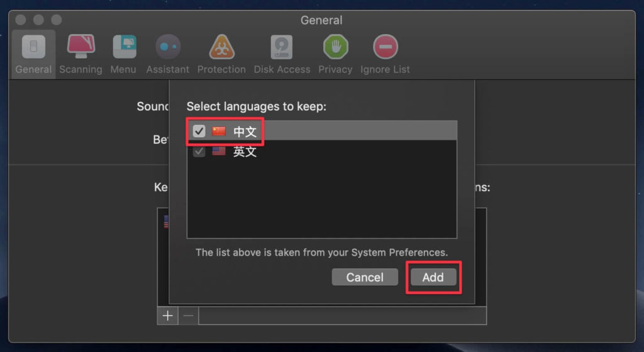The image size is (644, 352).
Task: Click the minus button to remove language
Action: 189,315
